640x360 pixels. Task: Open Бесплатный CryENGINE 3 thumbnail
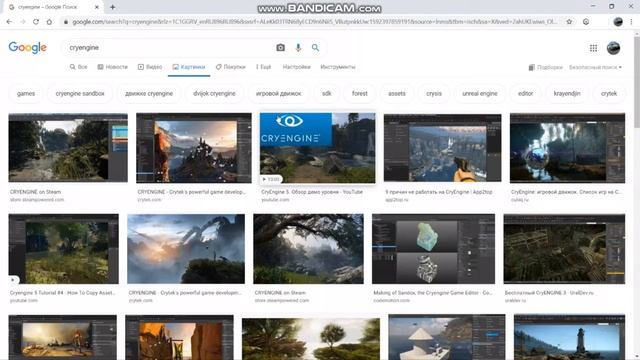click(x=564, y=249)
